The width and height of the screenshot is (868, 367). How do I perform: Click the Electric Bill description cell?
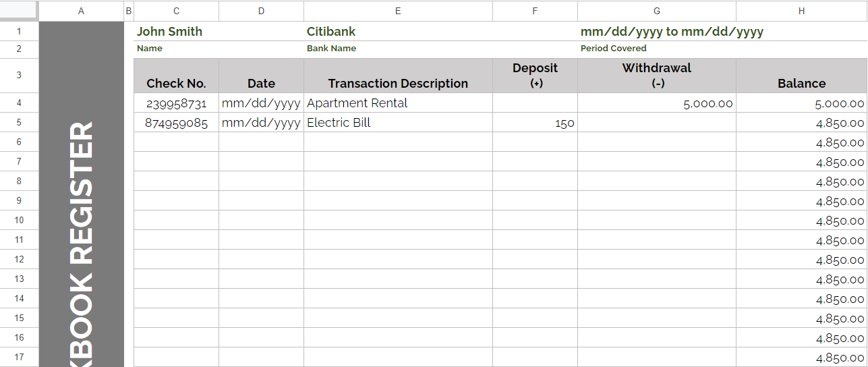(x=398, y=122)
